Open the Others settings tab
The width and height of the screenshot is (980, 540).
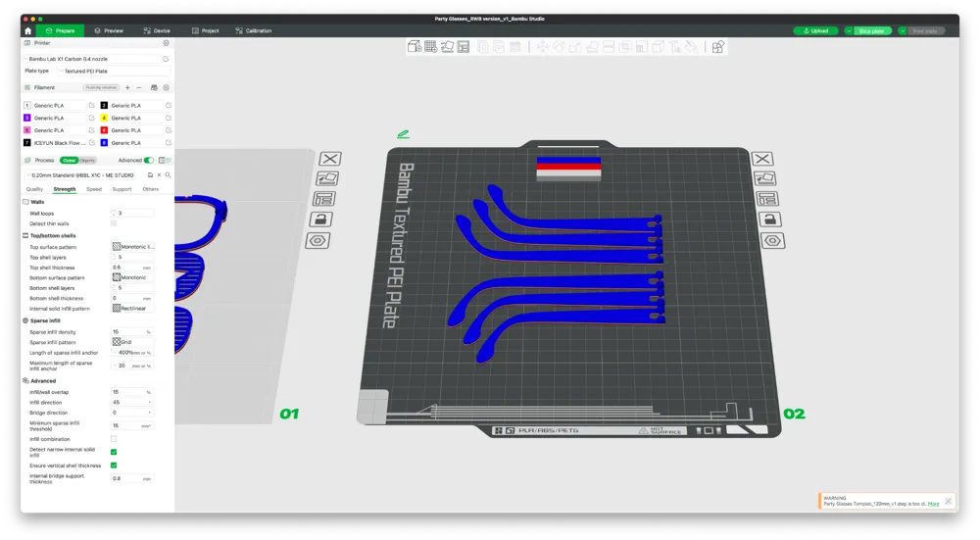point(151,189)
